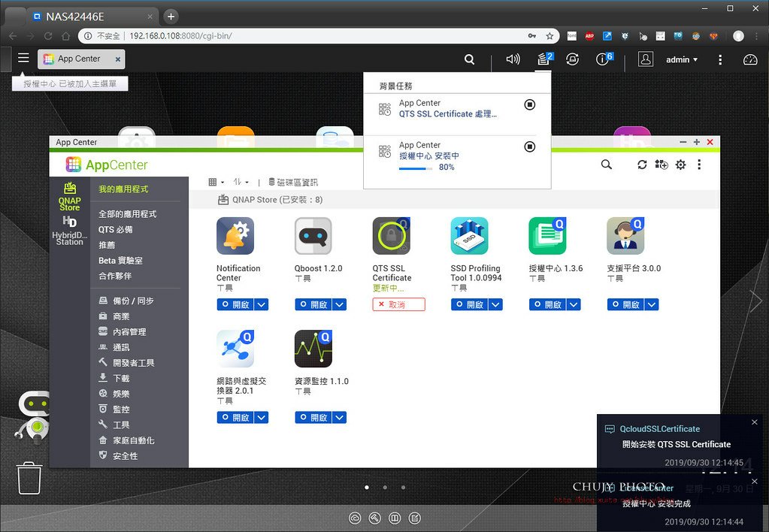Click the manual install icon in App Center
The height and width of the screenshot is (532, 769).
661,165
